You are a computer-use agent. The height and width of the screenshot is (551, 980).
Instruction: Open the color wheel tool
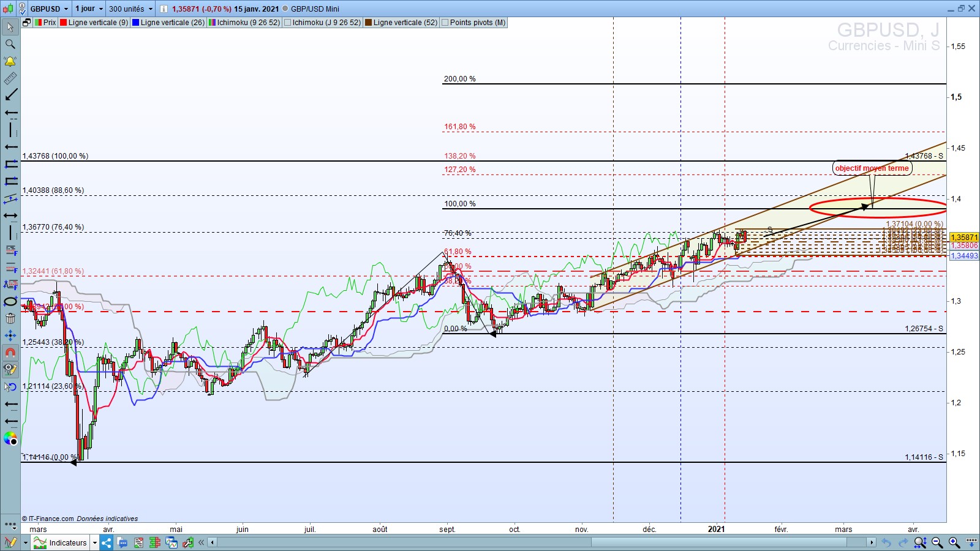pyautogui.click(x=10, y=438)
